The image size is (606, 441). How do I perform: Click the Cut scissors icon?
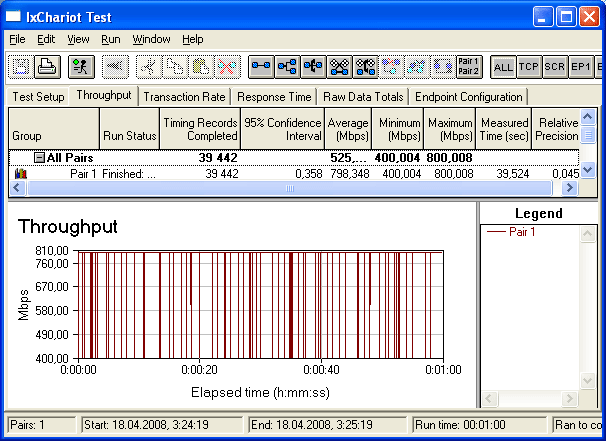149,66
